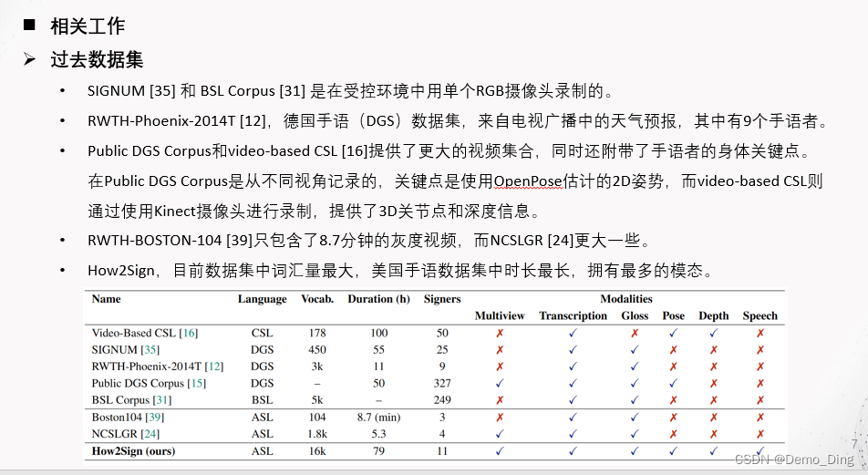Click the heading "相关工作"
The height and width of the screenshot is (475, 868).
[88, 26]
